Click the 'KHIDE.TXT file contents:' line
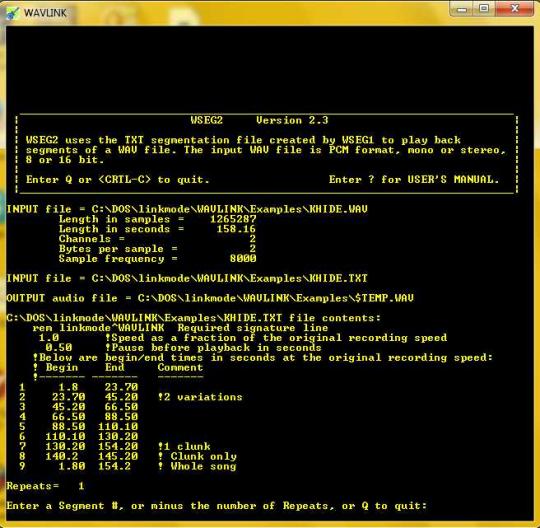The image size is (540, 528). pyautogui.click(x=194, y=318)
